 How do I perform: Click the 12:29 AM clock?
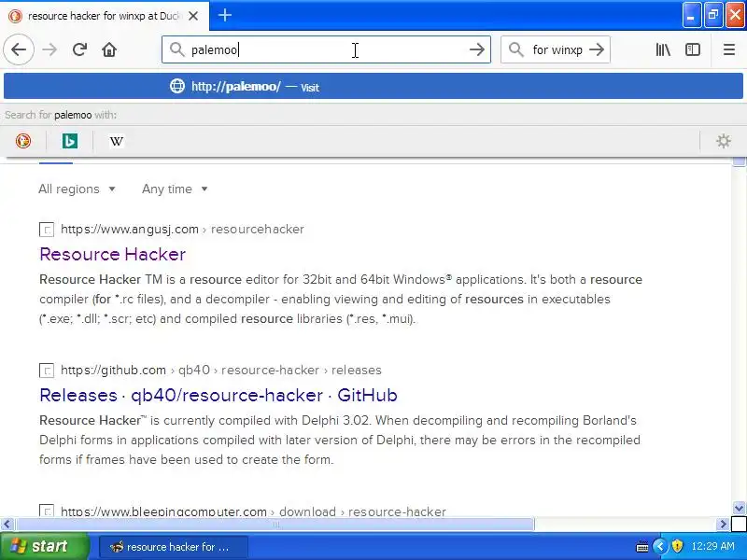[712, 546]
